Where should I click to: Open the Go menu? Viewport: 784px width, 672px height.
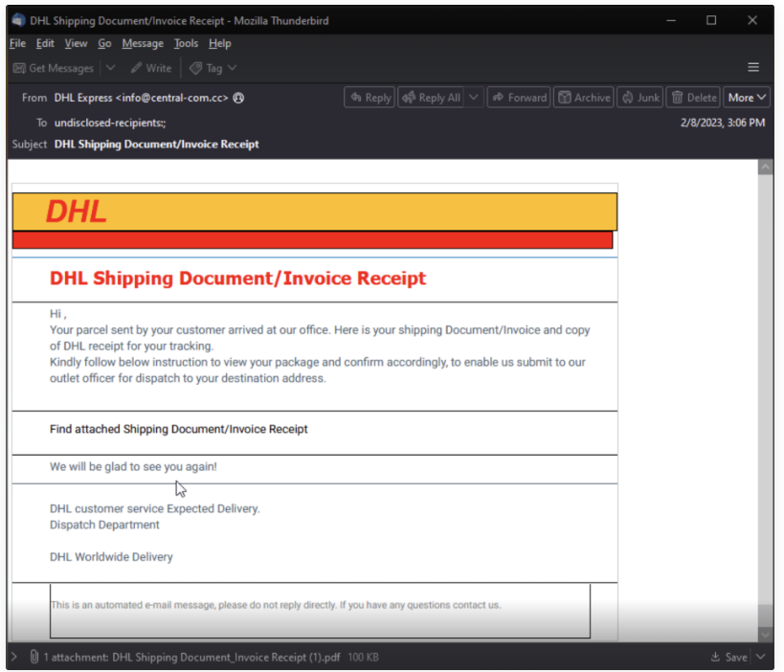pyautogui.click(x=104, y=43)
